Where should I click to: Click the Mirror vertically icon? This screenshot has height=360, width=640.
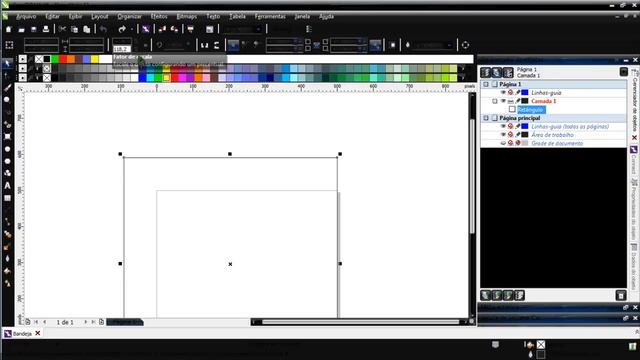pos(217,45)
